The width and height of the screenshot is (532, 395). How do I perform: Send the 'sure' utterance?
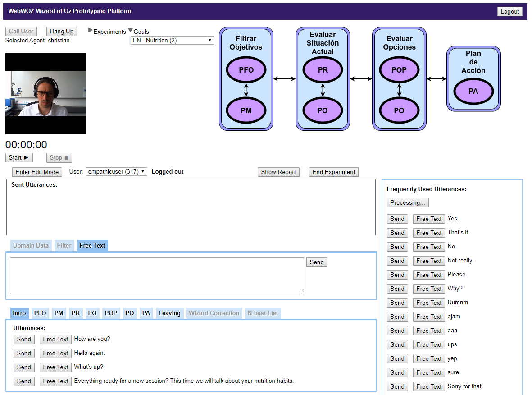397,372
